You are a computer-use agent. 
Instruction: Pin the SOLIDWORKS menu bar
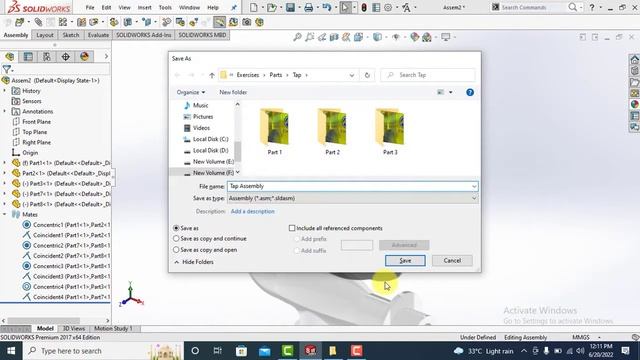(234, 7)
